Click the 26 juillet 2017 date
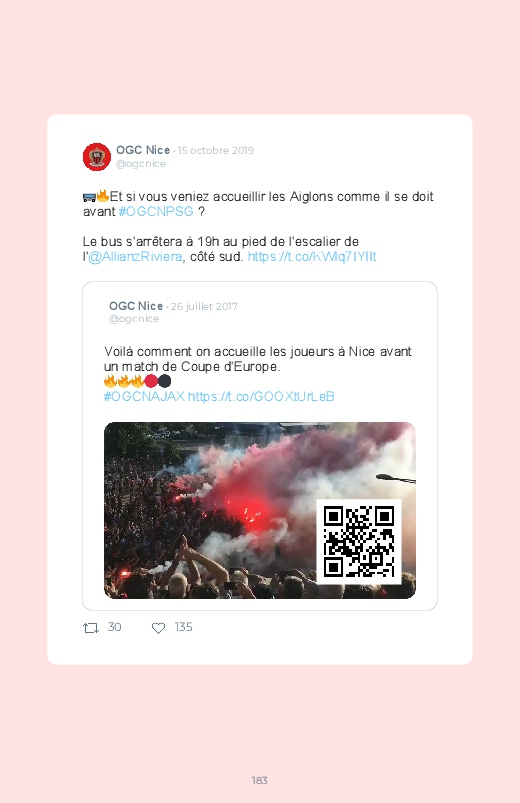The width and height of the screenshot is (520, 803). point(204,307)
